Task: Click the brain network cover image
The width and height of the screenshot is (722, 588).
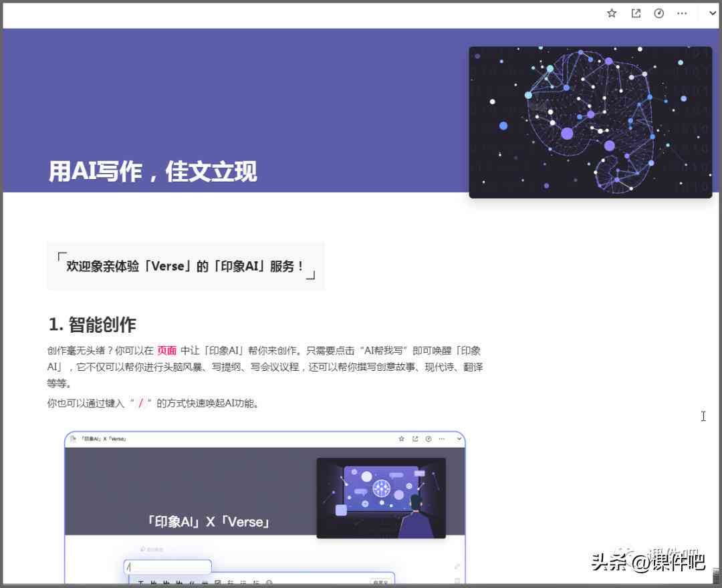Action: pos(590,122)
